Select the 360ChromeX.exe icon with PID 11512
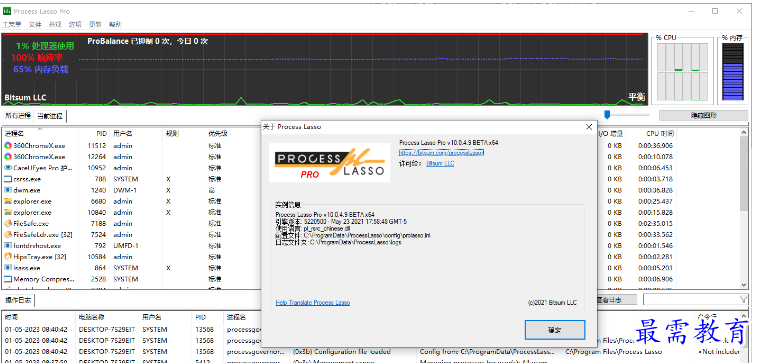Screen dimensions: 757x363 [8, 145]
